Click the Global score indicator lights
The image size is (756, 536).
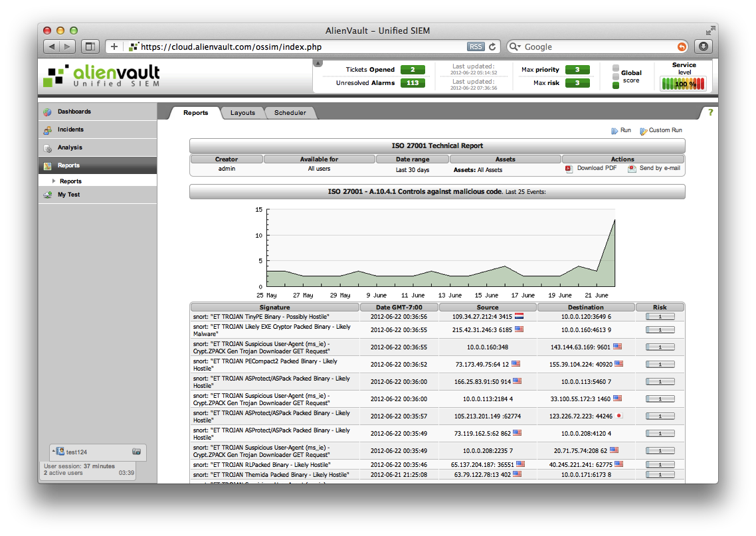pyautogui.click(x=616, y=76)
